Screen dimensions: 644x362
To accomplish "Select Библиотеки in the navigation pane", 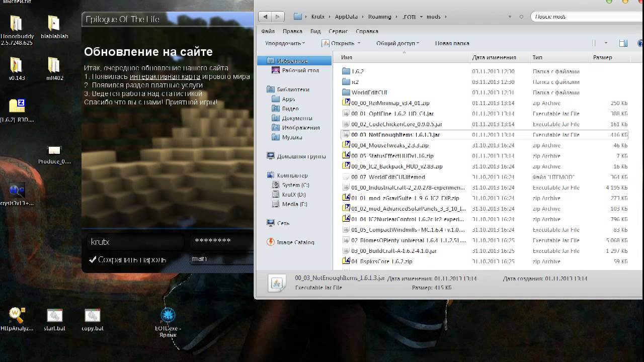I will (x=293, y=89).
